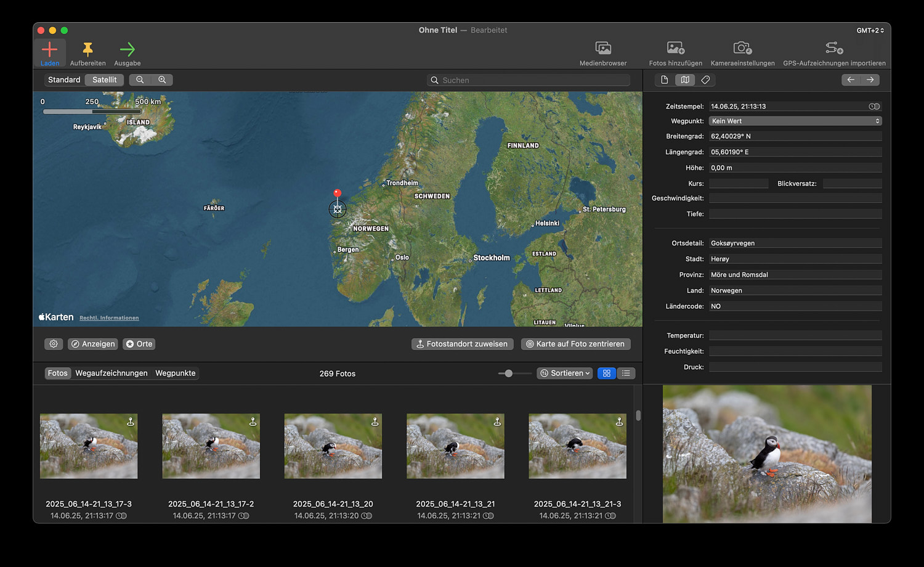Click the Provinz field Möre und Romsdal

click(x=795, y=274)
